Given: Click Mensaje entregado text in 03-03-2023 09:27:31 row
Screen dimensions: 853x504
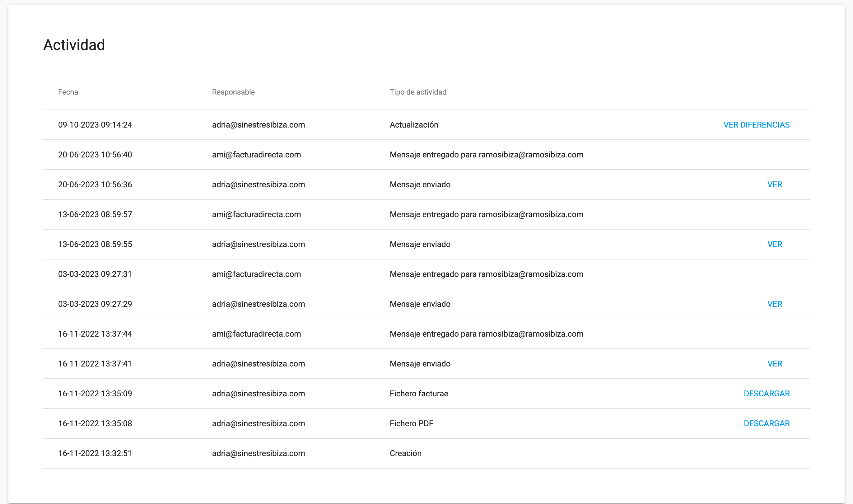Looking at the screenshot, I should coord(486,274).
